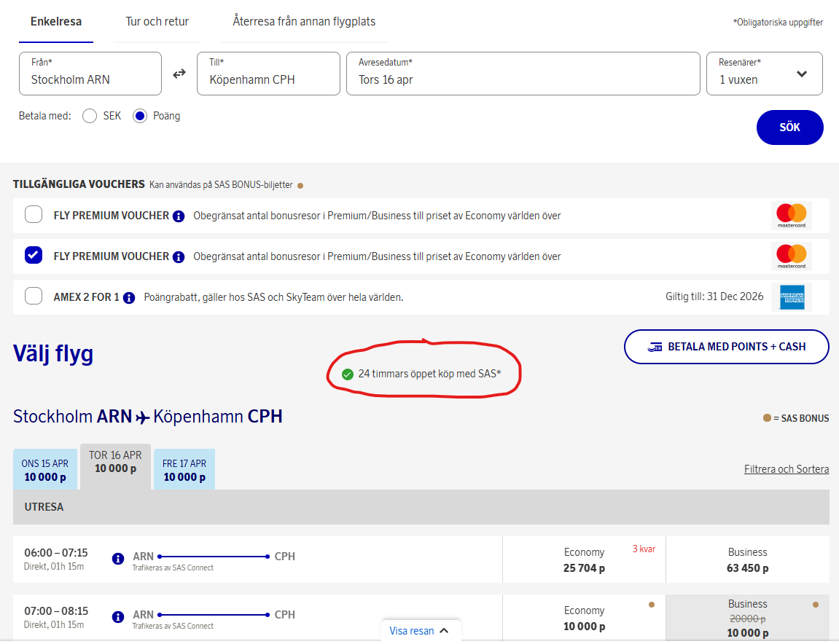Click SAS Bonus dot on 07:00 Economy fare

[651, 605]
